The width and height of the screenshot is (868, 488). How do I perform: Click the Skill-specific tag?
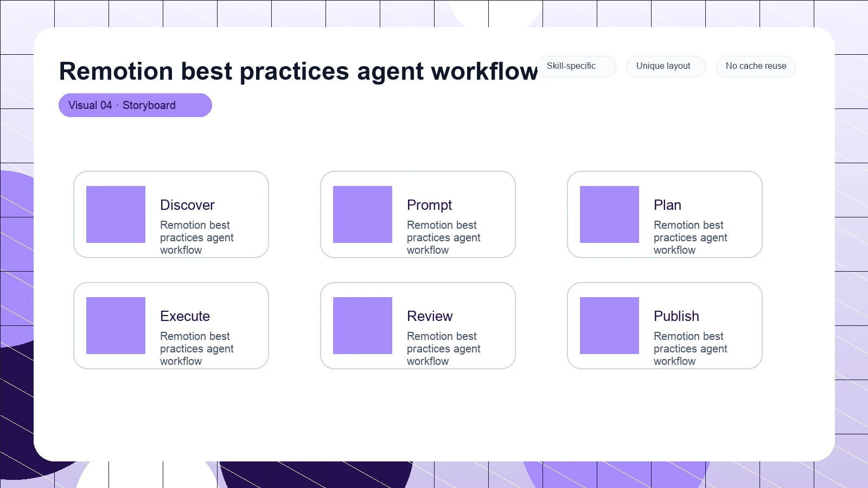point(577,66)
